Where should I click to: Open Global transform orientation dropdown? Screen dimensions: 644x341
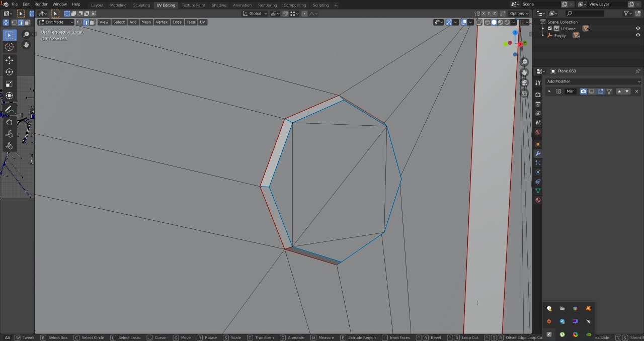point(255,14)
